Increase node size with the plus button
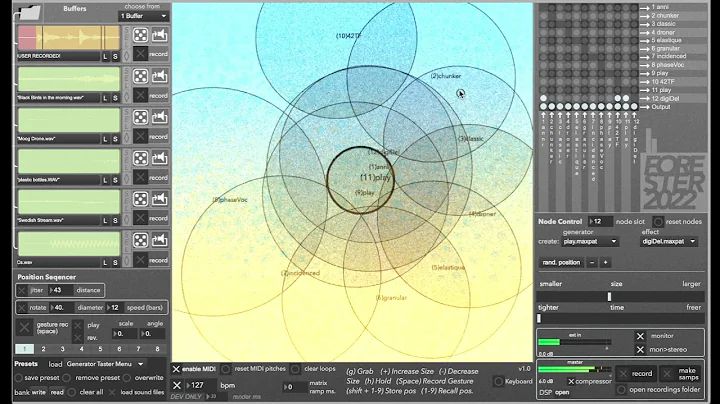The width and height of the screenshot is (720, 404). coord(605,263)
